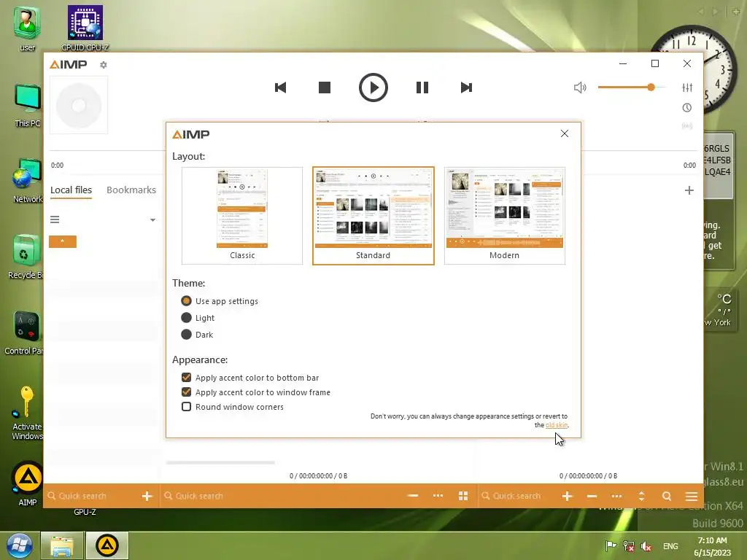Screen dimensions: 747x560
Task: Mute sound via the speaker icon
Action: click(580, 87)
